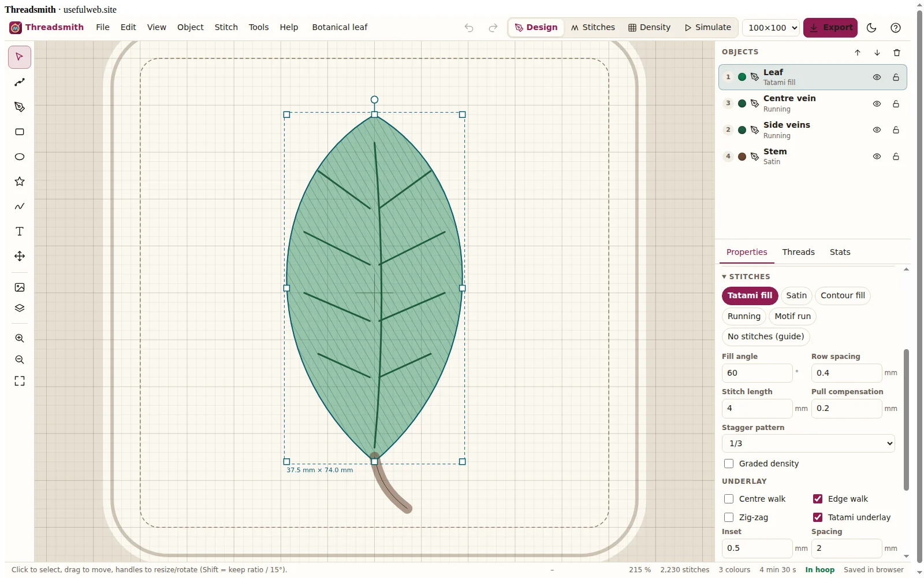This screenshot has height=578, width=924.
Task: Select the rectangle shape tool
Action: 20,132
